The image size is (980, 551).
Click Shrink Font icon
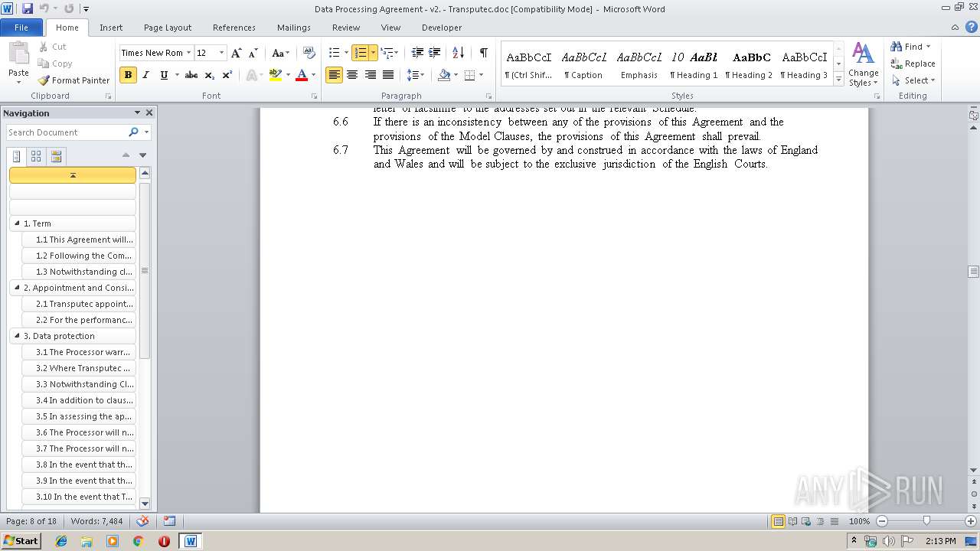253,53
